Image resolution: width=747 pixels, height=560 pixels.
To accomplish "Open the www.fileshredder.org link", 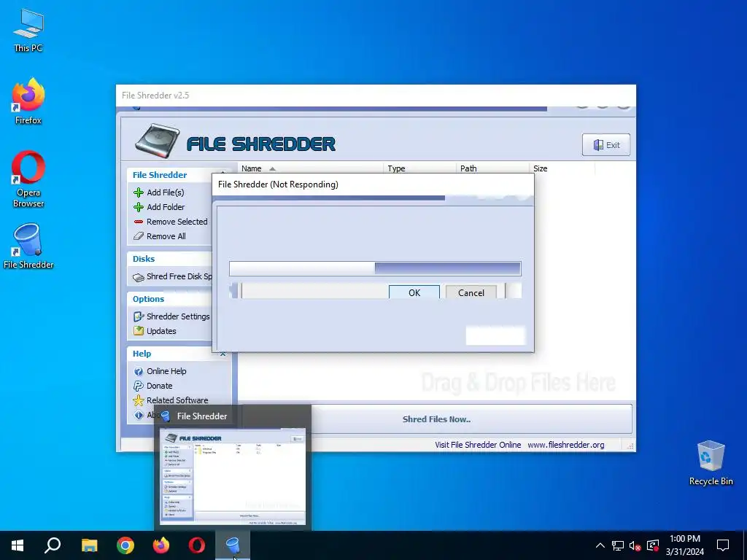I will [565, 445].
